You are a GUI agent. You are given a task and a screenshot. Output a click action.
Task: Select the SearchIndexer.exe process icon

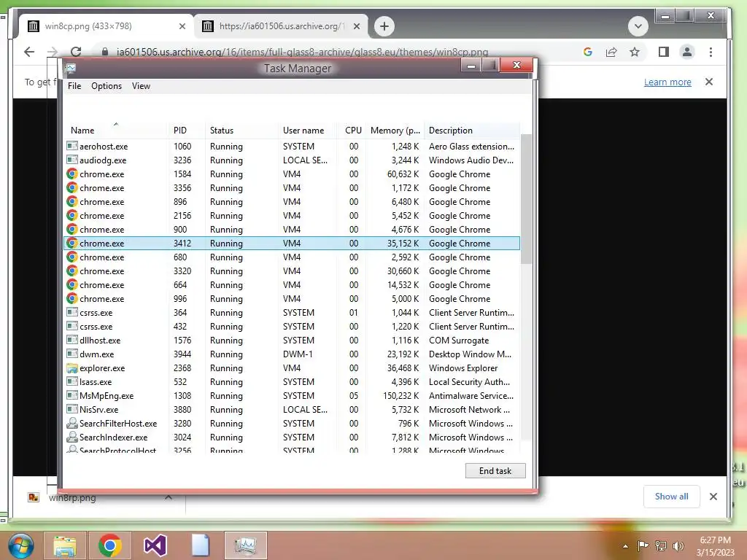[72, 437]
